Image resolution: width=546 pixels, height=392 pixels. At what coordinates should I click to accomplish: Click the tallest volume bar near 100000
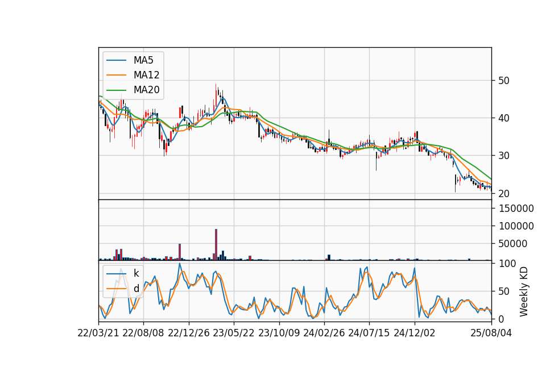click(216, 244)
